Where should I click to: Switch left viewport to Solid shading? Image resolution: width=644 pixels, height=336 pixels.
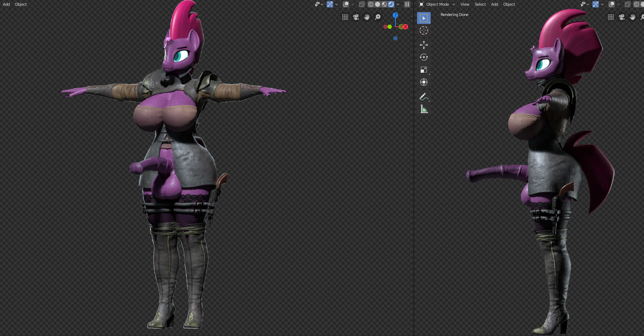378,4
